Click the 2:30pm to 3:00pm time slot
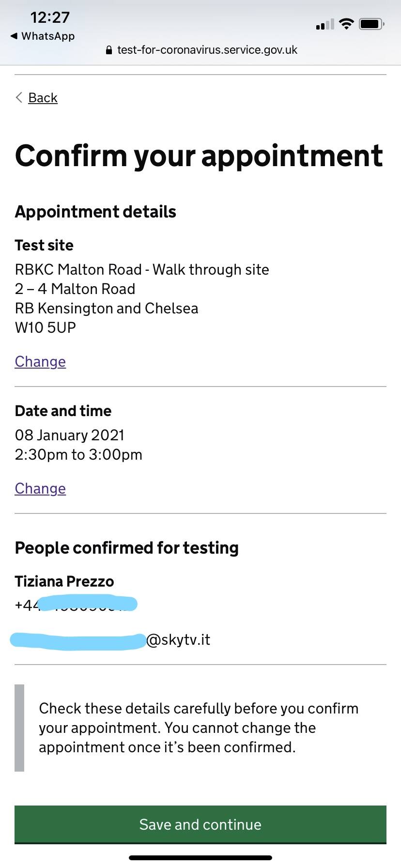Viewport: 401px width, 868px height. tap(78, 455)
